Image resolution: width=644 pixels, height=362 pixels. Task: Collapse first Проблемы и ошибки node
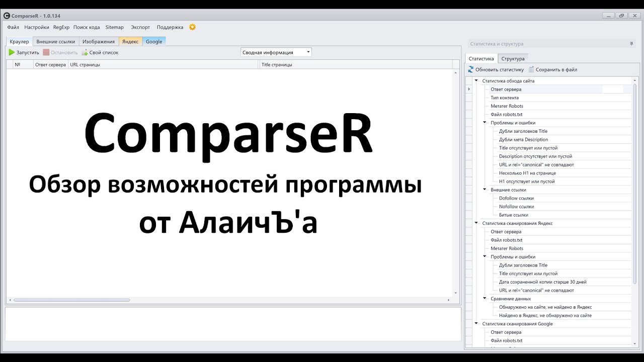tap(485, 123)
